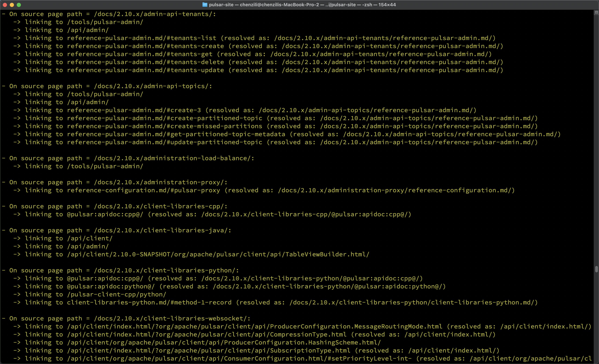Click the split pane icon at top right
This screenshot has width=599, height=364.
(x=596, y=12)
